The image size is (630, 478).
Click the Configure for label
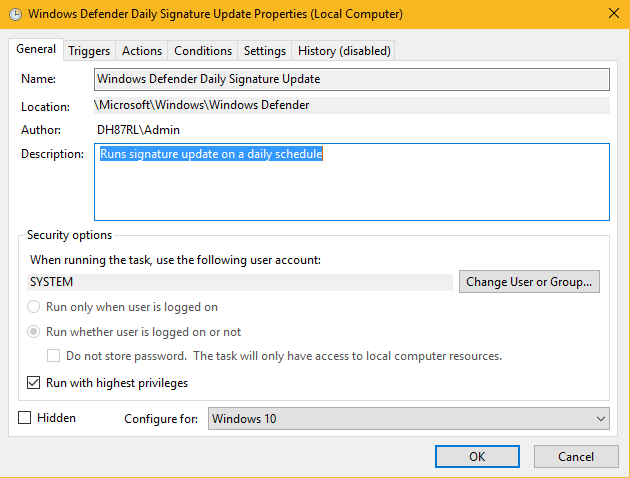tap(161, 419)
